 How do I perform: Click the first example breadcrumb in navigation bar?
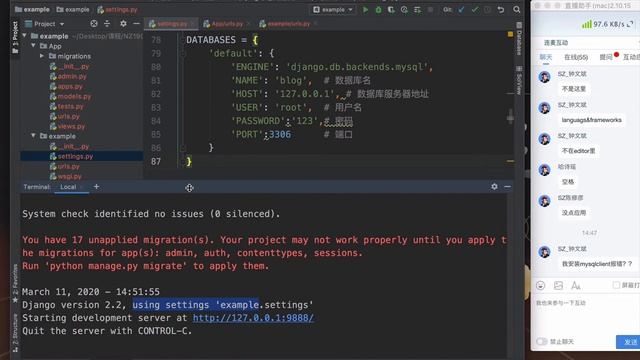(31, 9)
